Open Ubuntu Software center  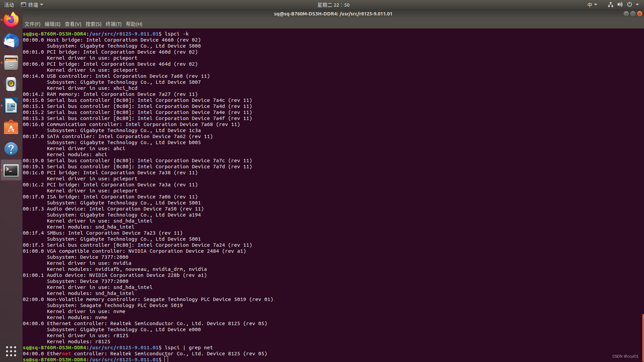11,127
